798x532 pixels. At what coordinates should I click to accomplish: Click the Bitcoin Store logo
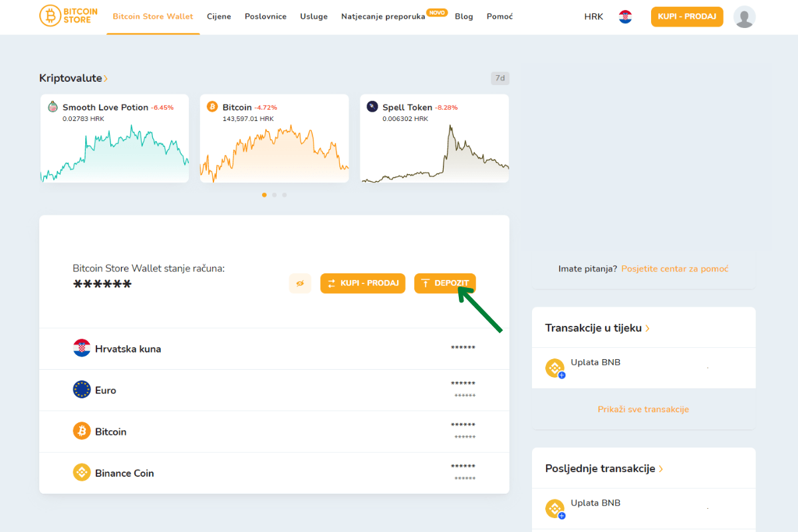(x=68, y=16)
